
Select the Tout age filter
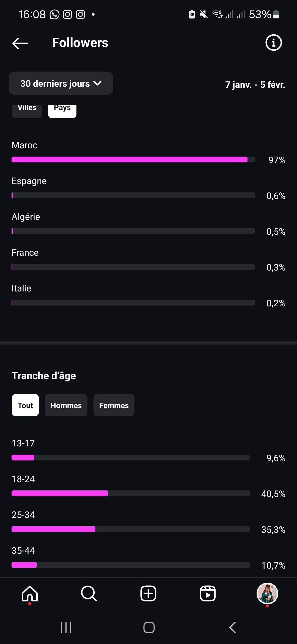point(25,405)
